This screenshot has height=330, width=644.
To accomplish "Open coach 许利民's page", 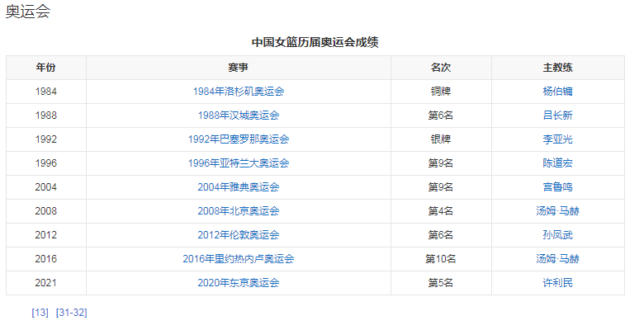I will (x=557, y=283).
